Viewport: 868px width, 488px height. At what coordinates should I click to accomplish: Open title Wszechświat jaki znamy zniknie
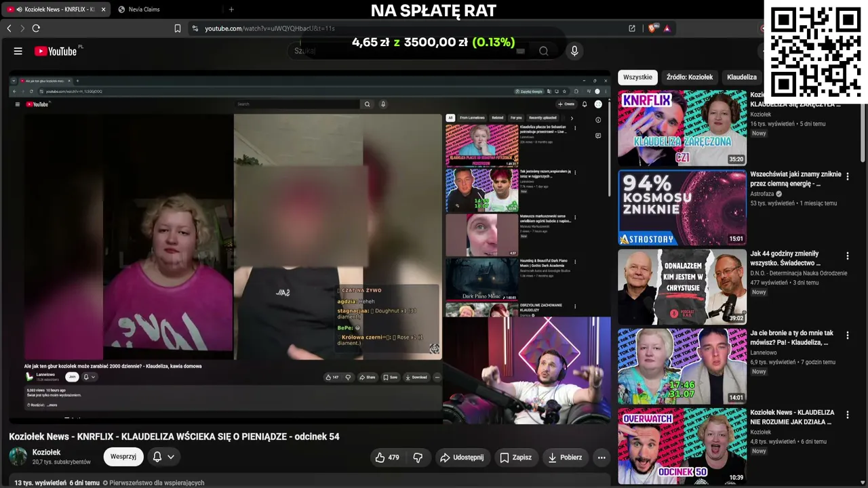[795, 179]
